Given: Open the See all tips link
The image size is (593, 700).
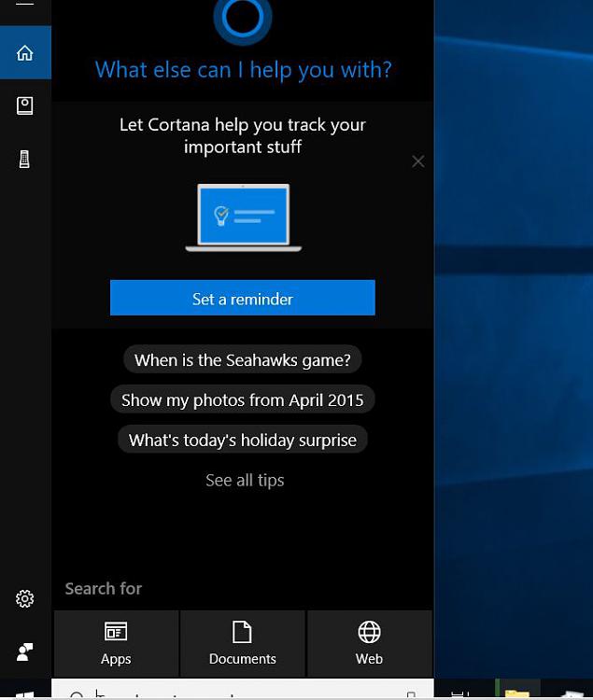Looking at the screenshot, I should [245, 481].
